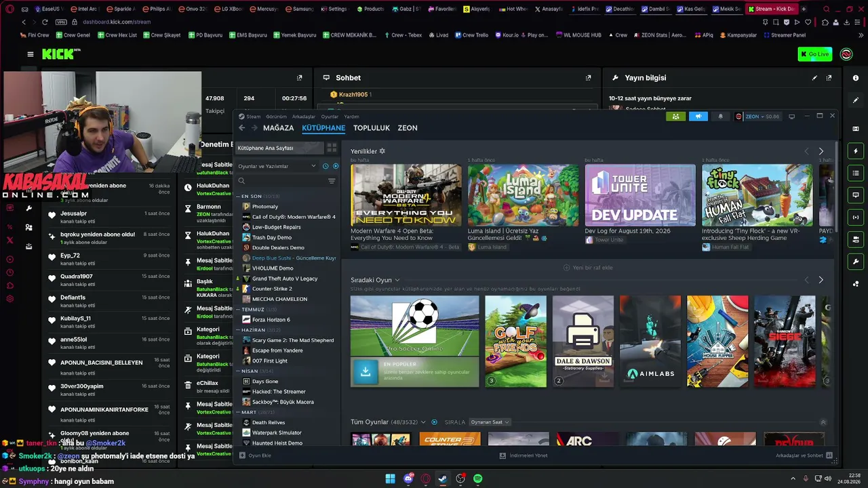Open Kick hamburger menu

[x=30, y=54]
